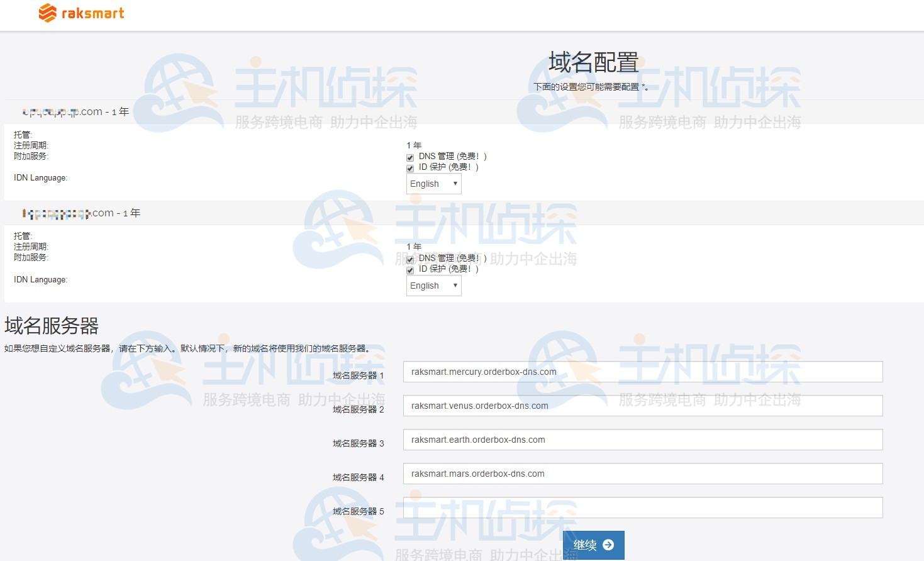Click the arrow icon inside the 继续 button
Image resolution: width=924 pixels, height=561 pixels.
tap(608, 545)
